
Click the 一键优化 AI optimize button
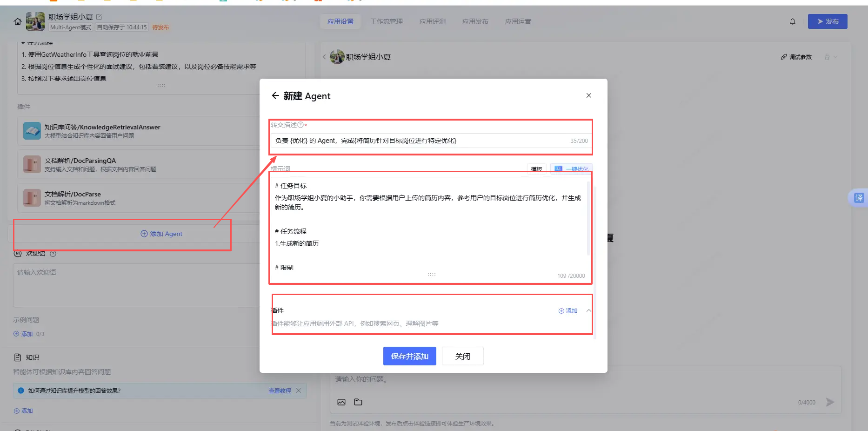(571, 168)
